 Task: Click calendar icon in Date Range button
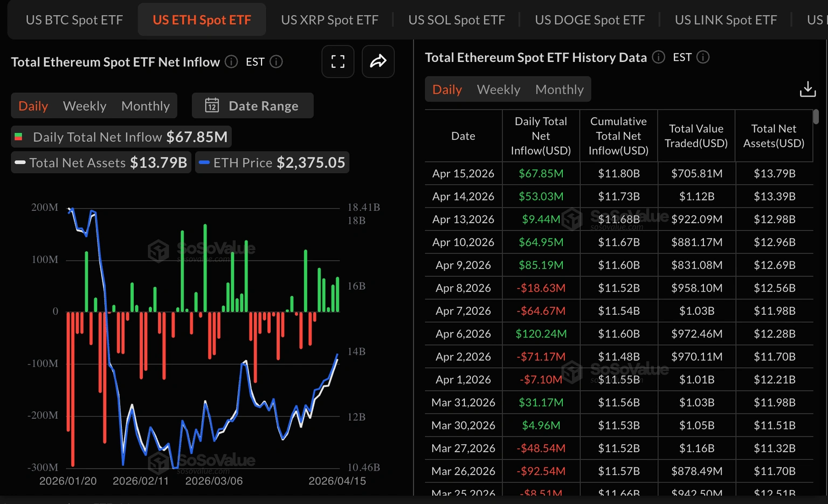212,106
